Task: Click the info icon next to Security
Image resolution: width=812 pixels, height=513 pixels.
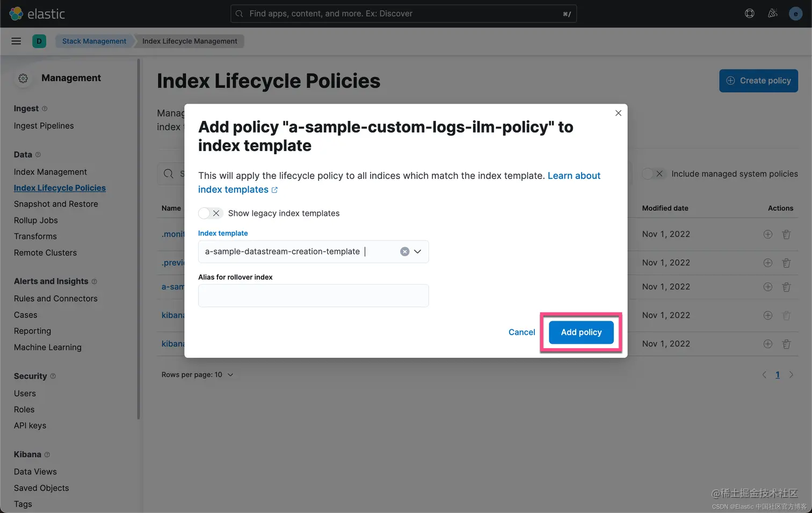Action: [x=53, y=376]
